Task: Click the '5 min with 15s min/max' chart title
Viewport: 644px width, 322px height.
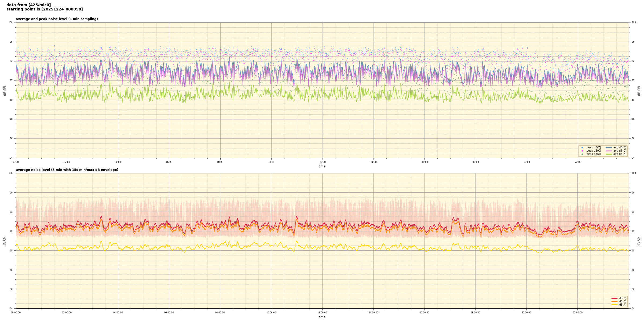Action: click(67, 170)
